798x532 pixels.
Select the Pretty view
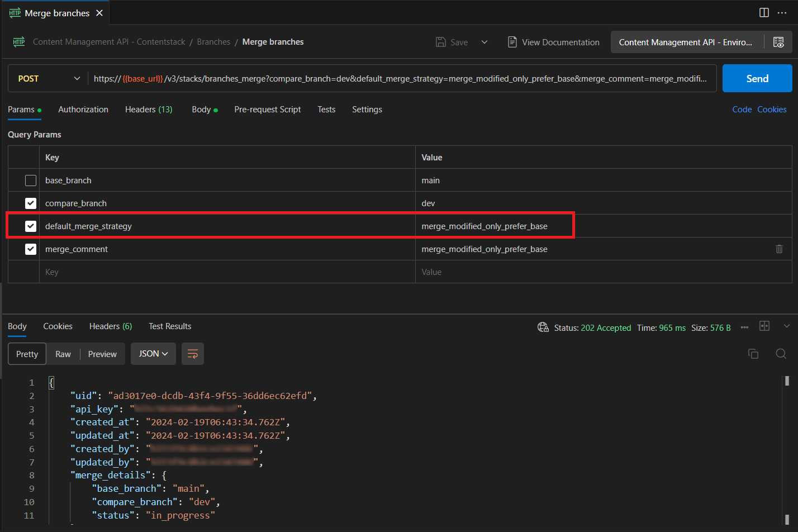(27, 354)
